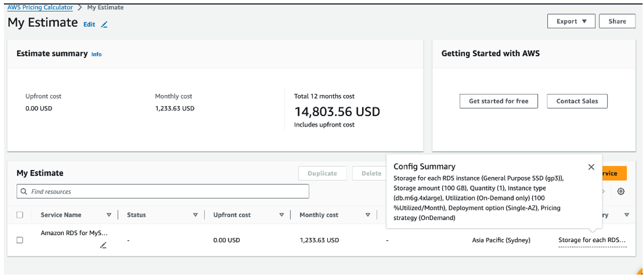The width and height of the screenshot is (644, 277).
Task: Click the Share button
Action: point(617,21)
